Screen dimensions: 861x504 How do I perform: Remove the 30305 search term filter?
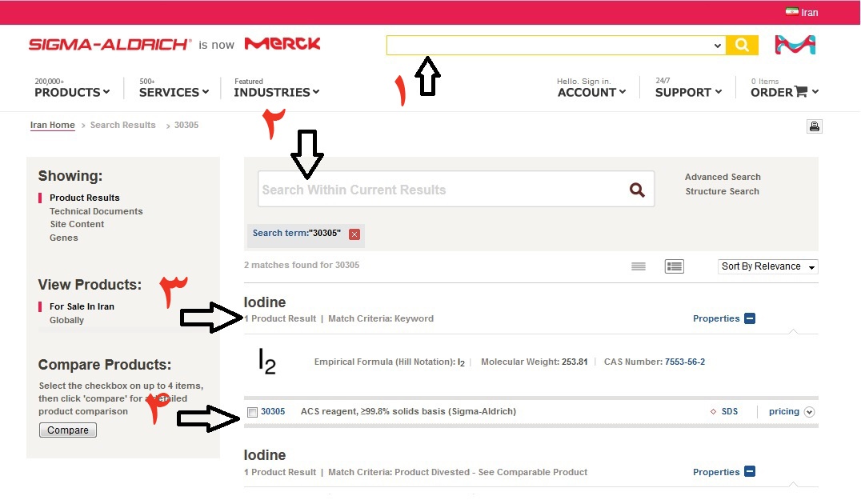coord(354,234)
